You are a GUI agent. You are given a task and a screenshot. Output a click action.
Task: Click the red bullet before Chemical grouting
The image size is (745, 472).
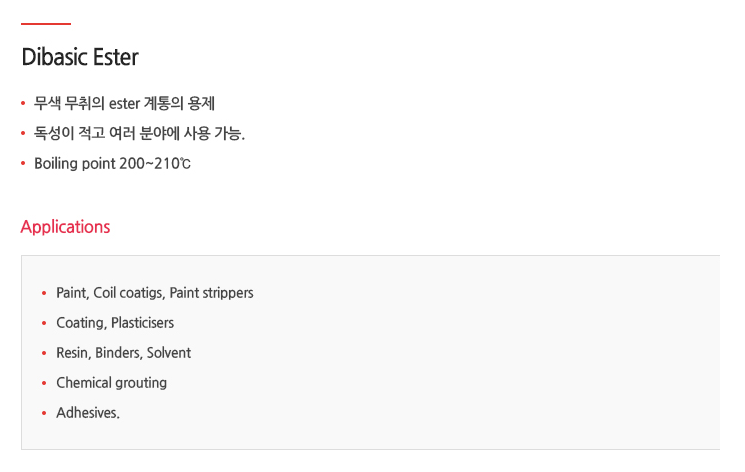(x=44, y=383)
